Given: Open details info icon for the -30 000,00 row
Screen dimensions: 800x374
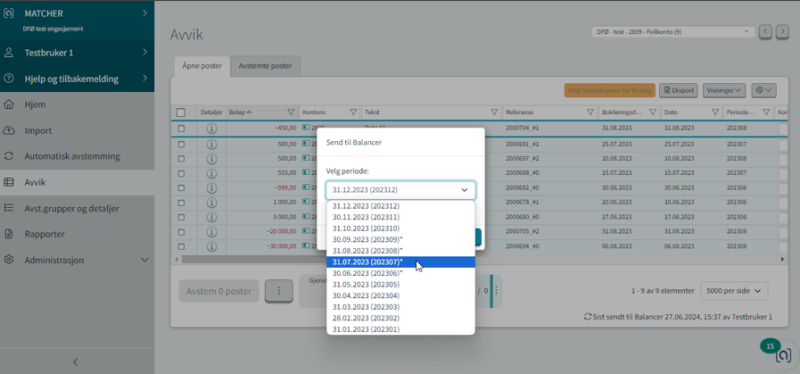Looking at the screenshot, I should point(212,246).
